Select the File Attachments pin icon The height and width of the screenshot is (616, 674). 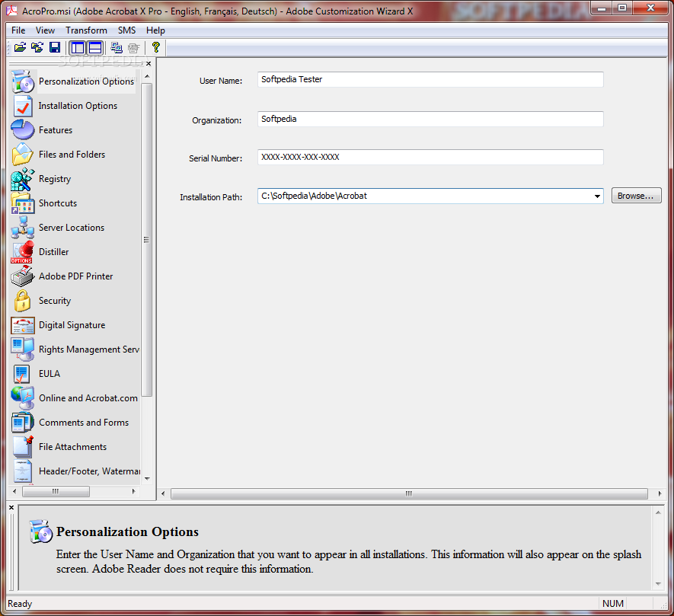[x=23, y=447]
